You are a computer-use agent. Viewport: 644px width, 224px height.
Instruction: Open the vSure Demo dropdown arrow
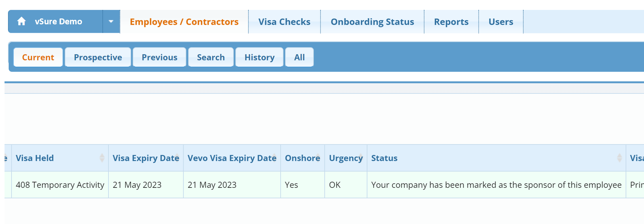coord(111,22)
